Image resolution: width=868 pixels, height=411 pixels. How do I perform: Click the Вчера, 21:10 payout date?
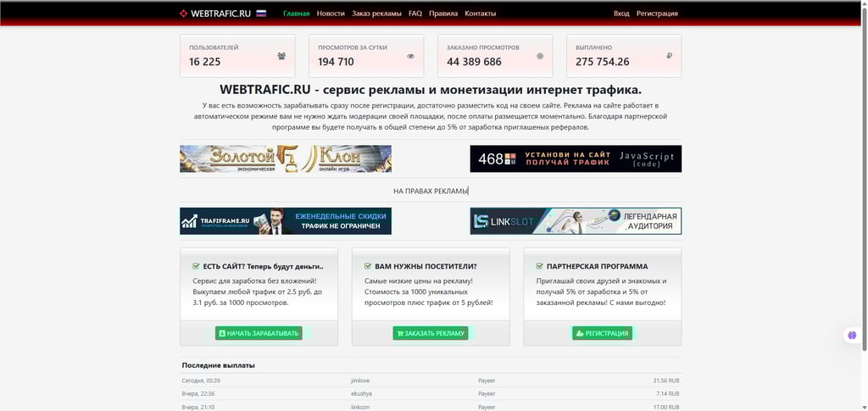pyautogui.click(x=198, y=407)
